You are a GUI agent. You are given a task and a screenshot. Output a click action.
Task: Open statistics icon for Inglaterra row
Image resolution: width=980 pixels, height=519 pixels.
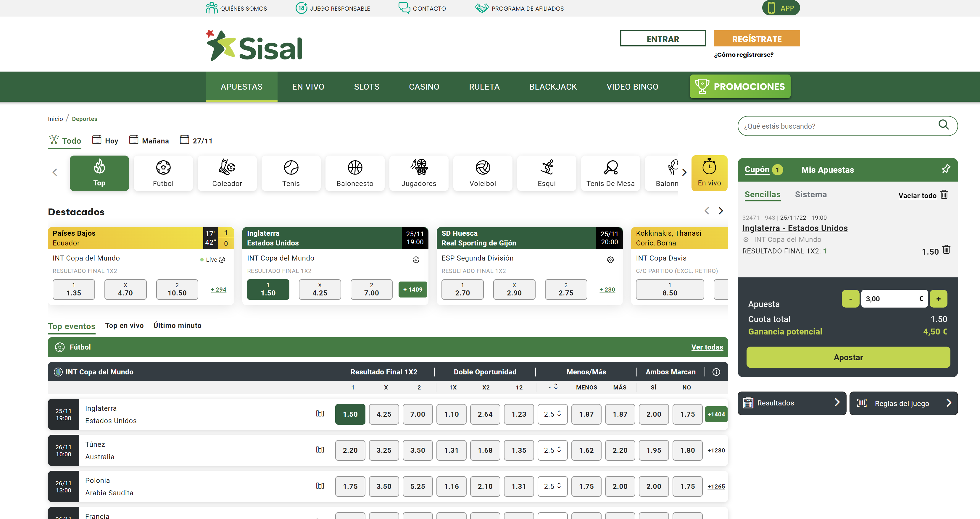pos(320,414)
